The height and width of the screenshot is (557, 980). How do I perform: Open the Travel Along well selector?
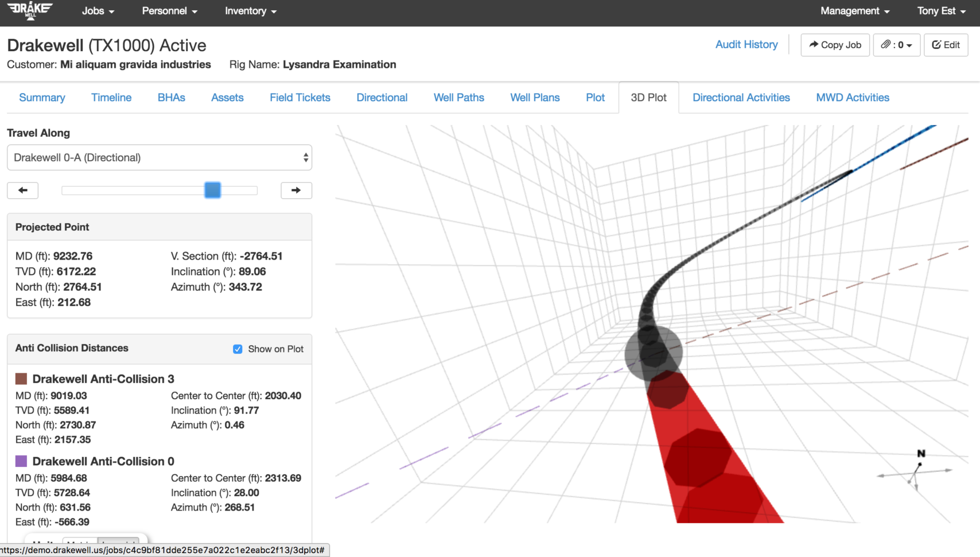pyautogui.click(x=159, y=157)
